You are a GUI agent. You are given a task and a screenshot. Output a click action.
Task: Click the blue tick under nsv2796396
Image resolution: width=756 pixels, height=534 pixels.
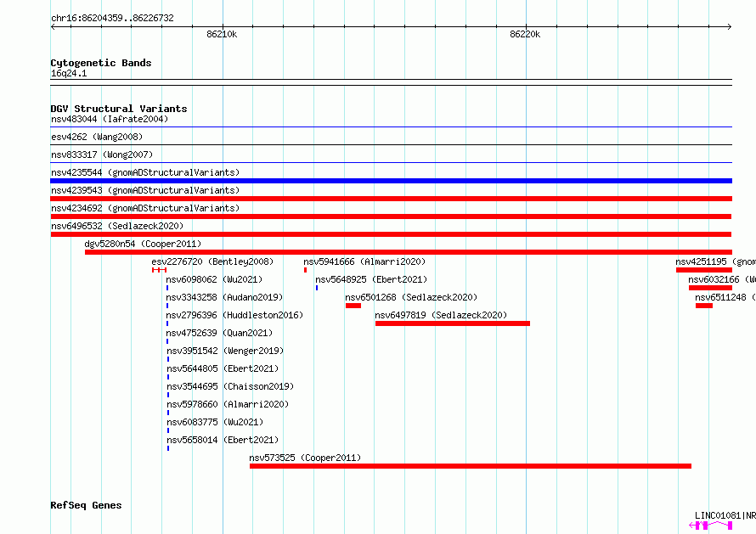point(167,323)
